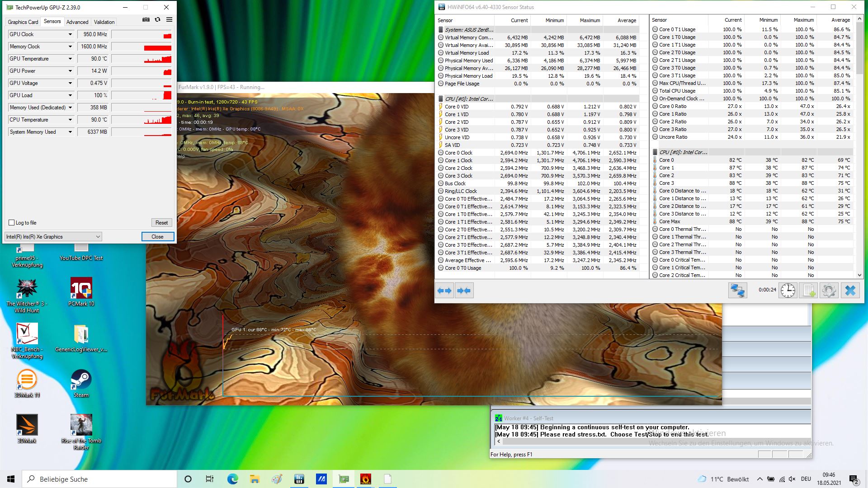
Task: Click the taskbar clock showing 09:46
Action: coord(829,479)
